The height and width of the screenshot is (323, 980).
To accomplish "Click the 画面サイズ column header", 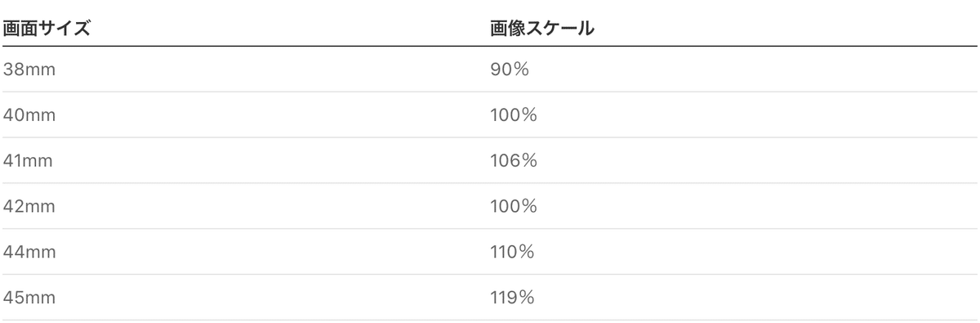I will click(x=46, y=29).
